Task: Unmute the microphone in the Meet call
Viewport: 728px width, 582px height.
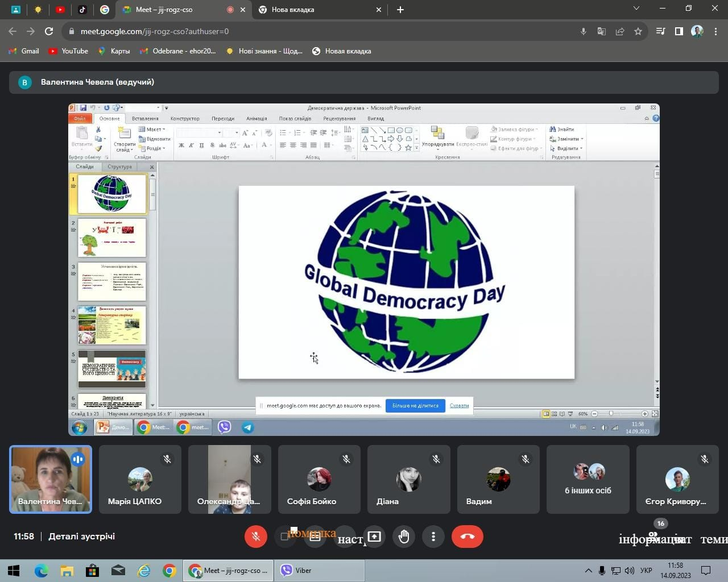Action: pos(256,537)
